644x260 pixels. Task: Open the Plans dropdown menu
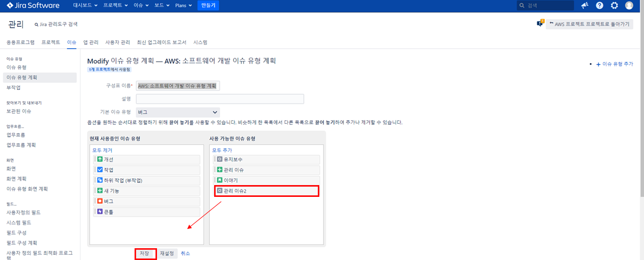pos(184,5)
